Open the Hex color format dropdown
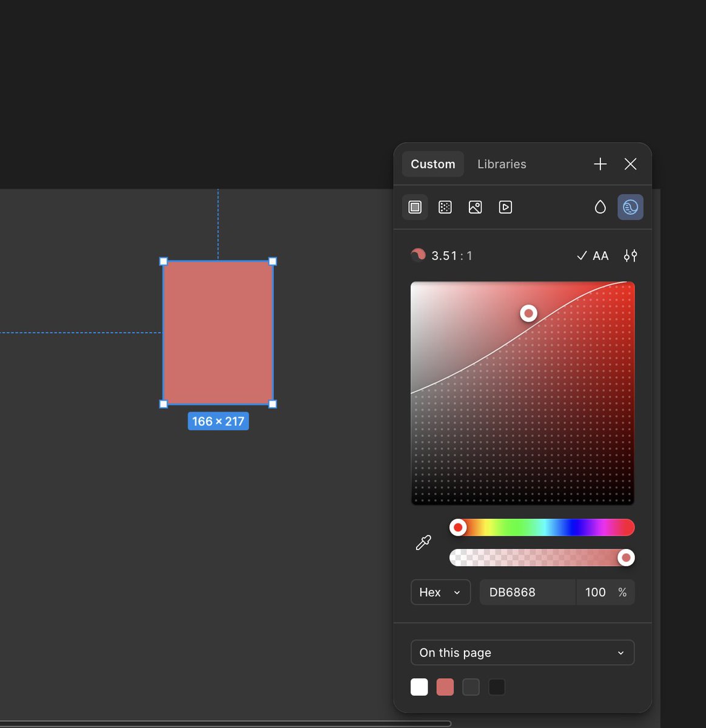Screen dimensions: 706x728 441,592
